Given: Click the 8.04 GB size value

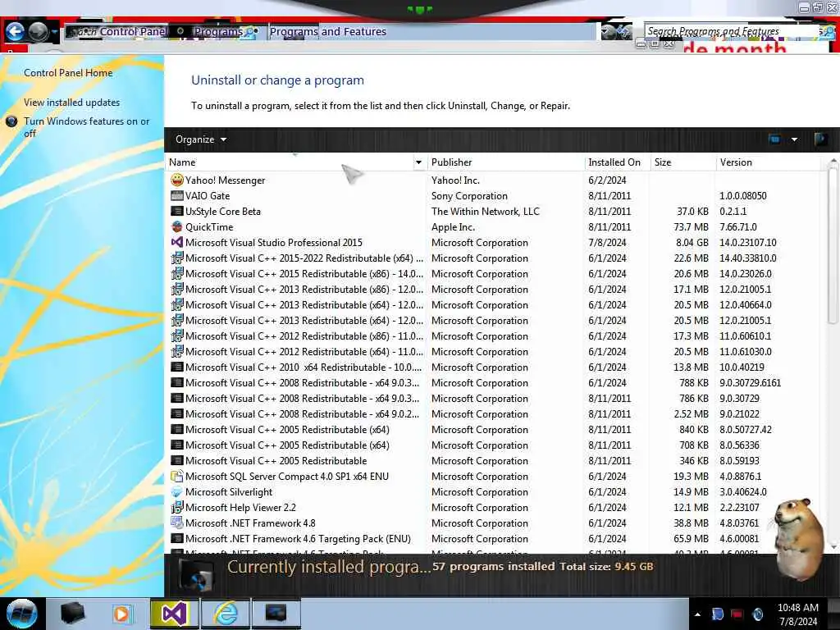Looking at the screenshot, I should coord(692,242).
